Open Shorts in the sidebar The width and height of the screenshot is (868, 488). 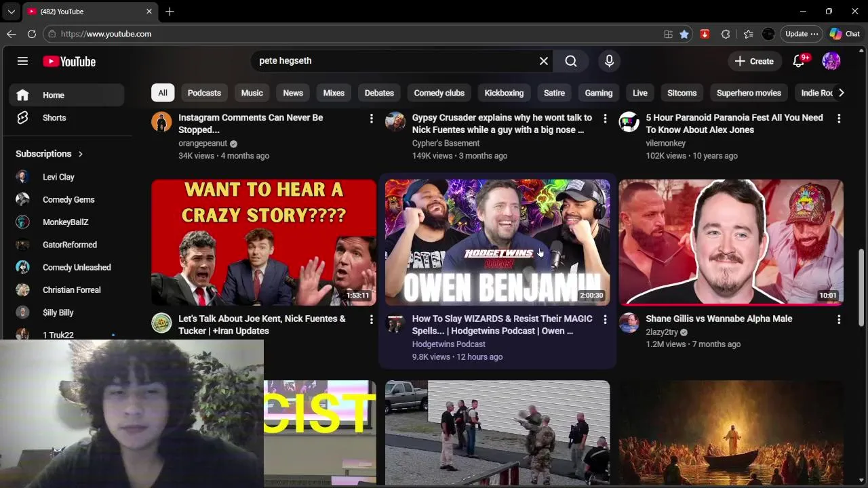[x=66, y=118]
